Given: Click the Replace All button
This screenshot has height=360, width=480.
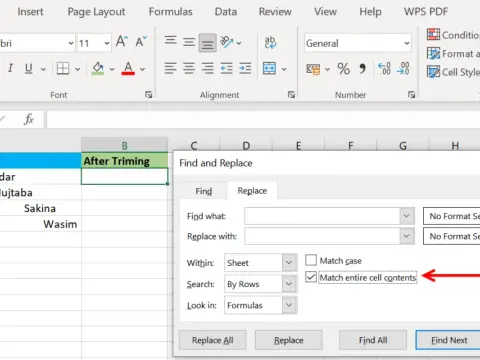Looking at the screenshot, I should click(213, 340).
